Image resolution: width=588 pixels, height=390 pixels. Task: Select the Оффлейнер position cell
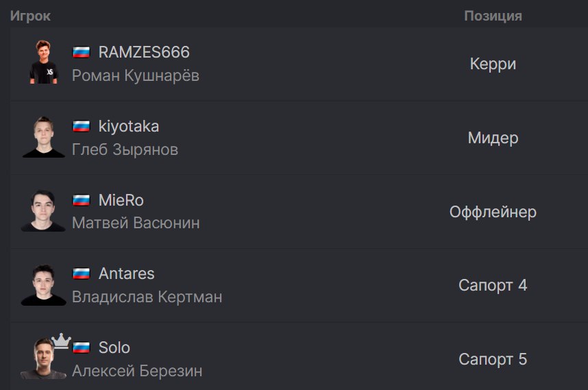click(x=493, y=212)
